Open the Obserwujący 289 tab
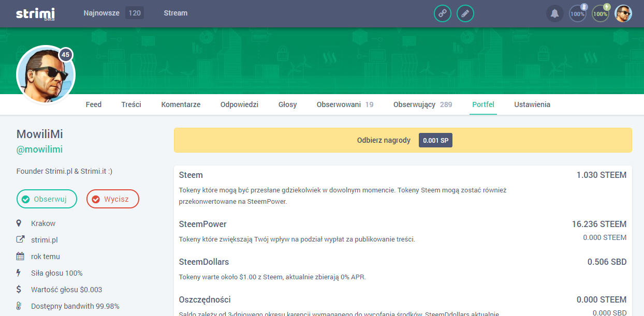 [422, 104]
